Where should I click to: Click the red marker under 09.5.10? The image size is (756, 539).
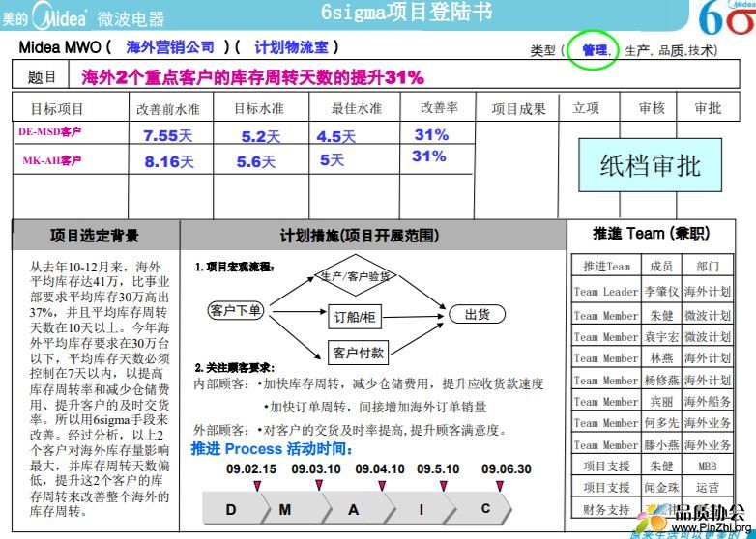tap(443, 486)
